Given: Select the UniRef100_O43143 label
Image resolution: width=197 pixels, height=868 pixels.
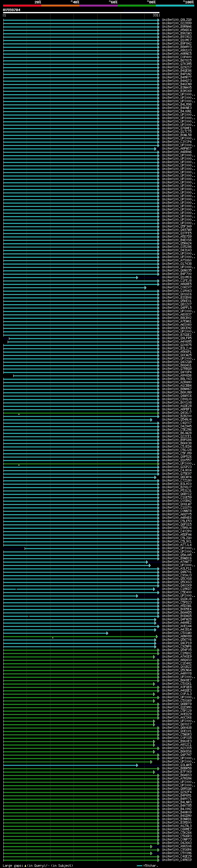Looking at the screenshot, I should (177, 250).
